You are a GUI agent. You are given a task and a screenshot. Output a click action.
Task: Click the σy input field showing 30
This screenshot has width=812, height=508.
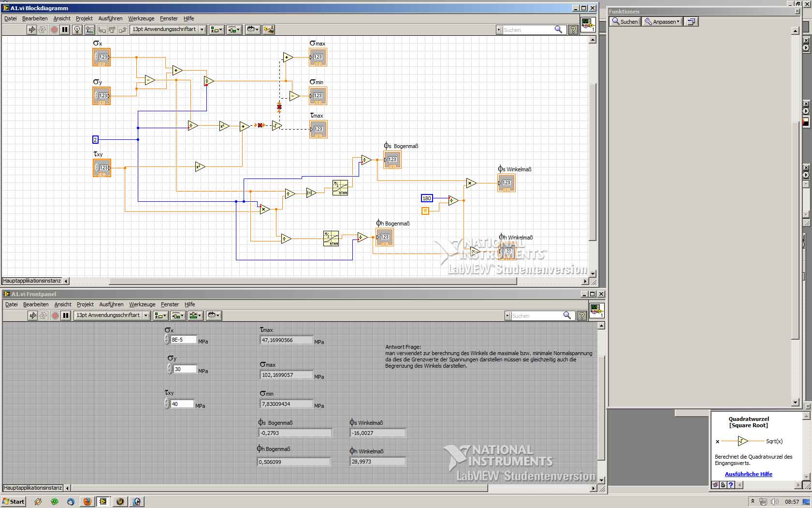coord(184,369)
